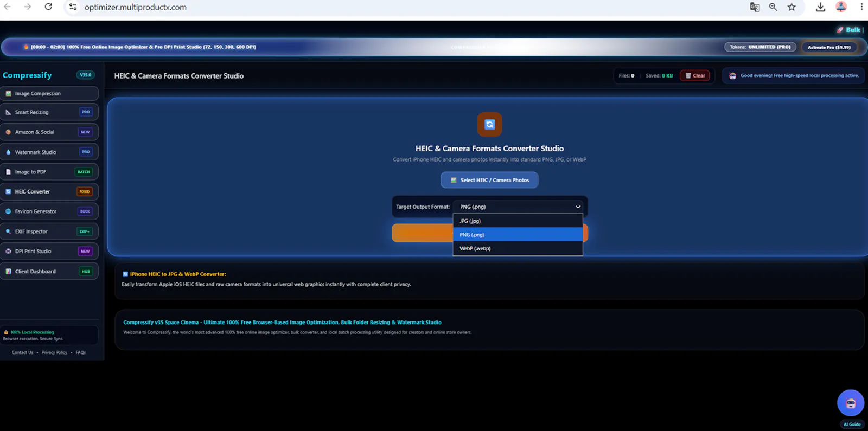Image resolution: width=868 pixels, height=431 pixels.
Task: Choose PNG (.png) option in list
Action: point(518,234)
